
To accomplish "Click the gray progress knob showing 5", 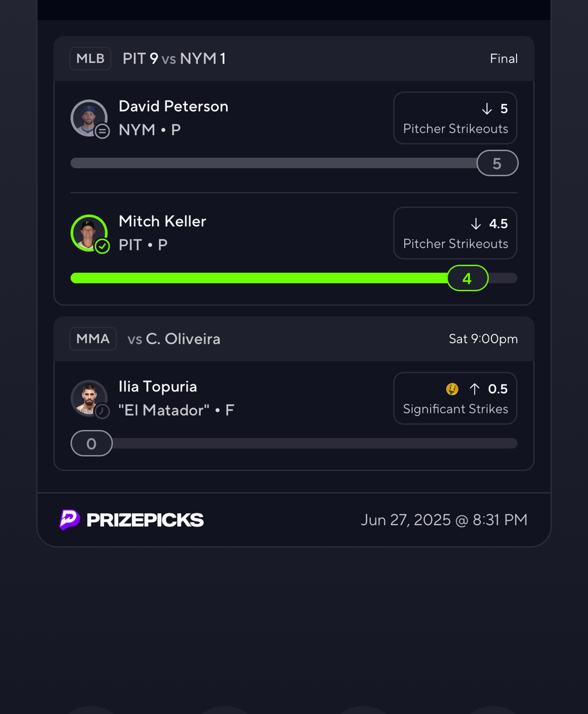I will tap(498, 163).
